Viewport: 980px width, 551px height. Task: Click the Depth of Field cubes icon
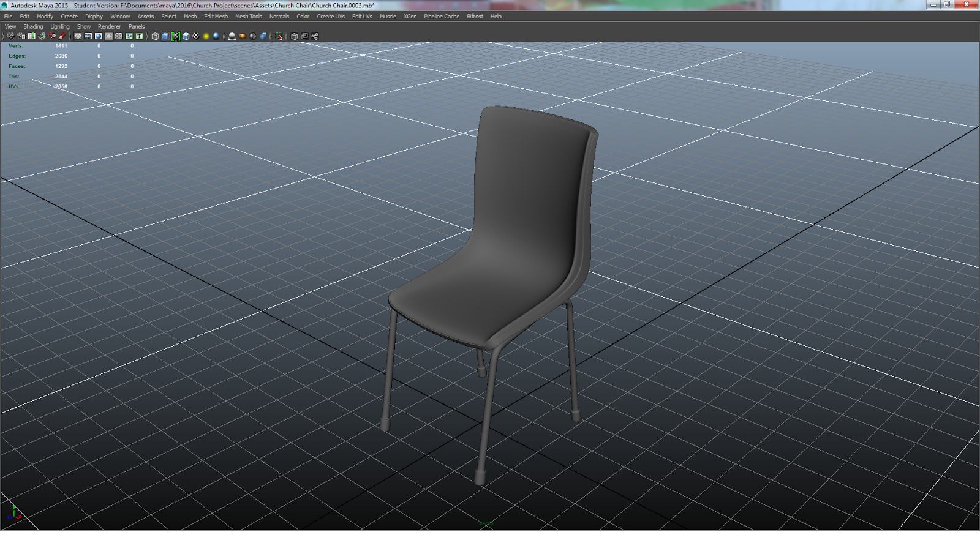(x=263, y=36)
